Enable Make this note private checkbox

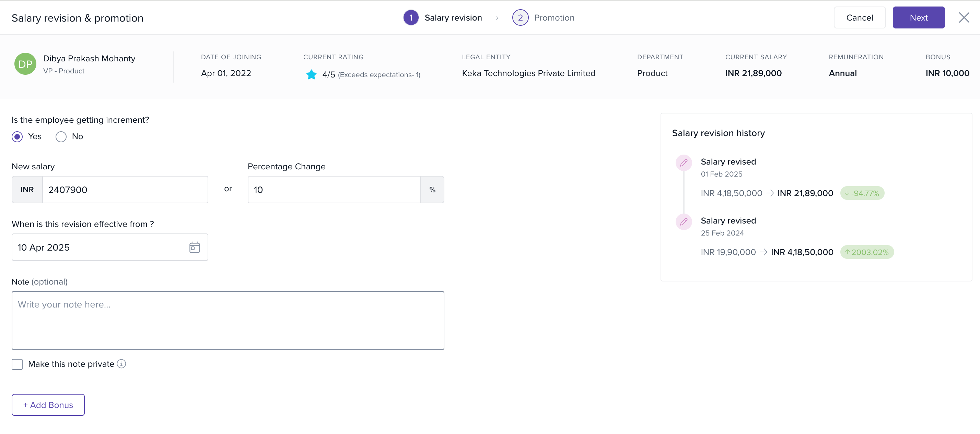pyautogui.click(x=17, y=364)
